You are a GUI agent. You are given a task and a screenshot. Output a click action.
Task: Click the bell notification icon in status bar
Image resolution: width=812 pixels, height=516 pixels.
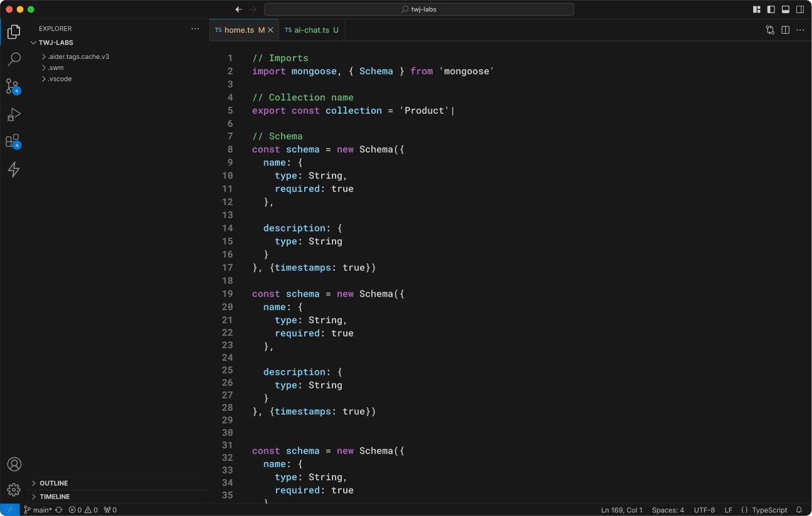pos(799,510)
